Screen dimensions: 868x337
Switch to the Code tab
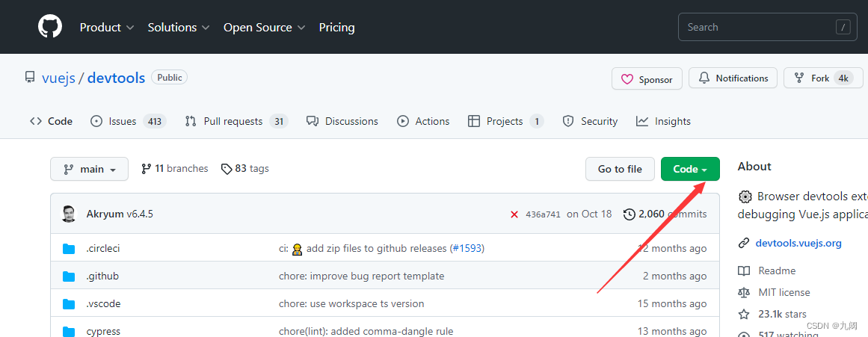pos(51,121)
